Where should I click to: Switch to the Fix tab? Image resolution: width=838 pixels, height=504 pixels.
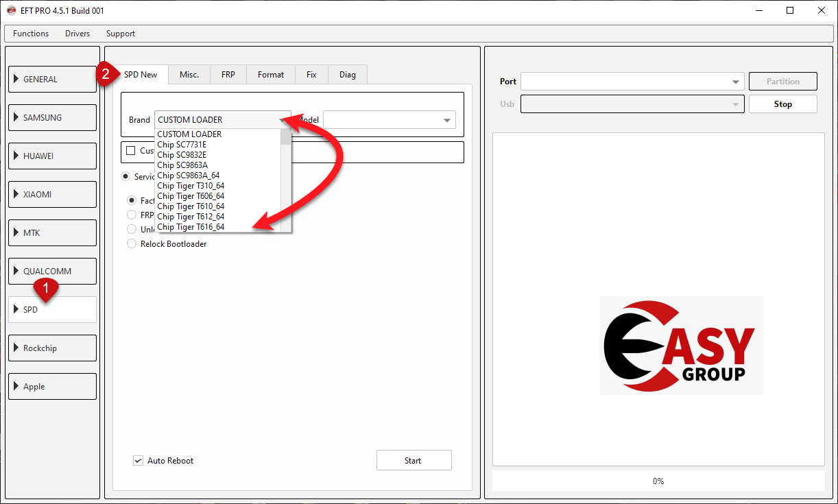click(x=311, y=75)
